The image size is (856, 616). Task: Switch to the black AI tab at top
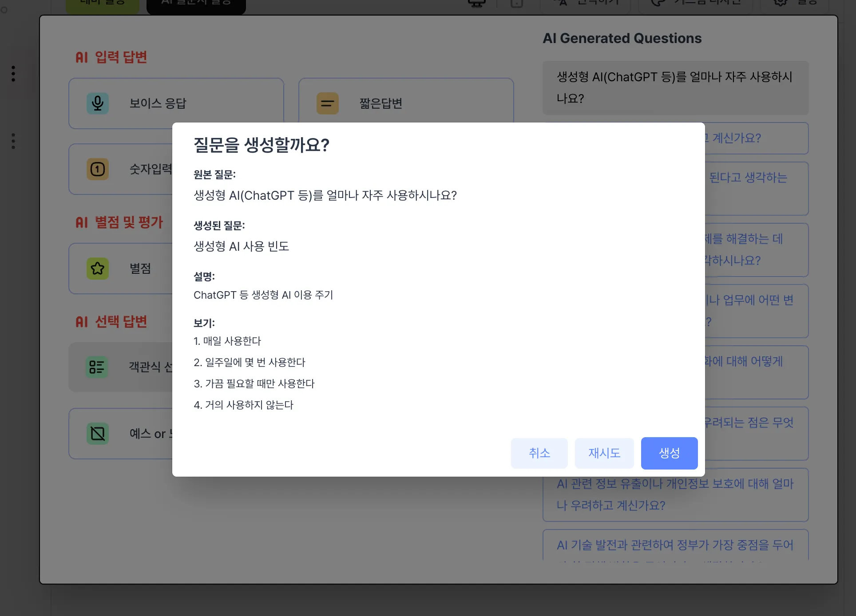196,4
